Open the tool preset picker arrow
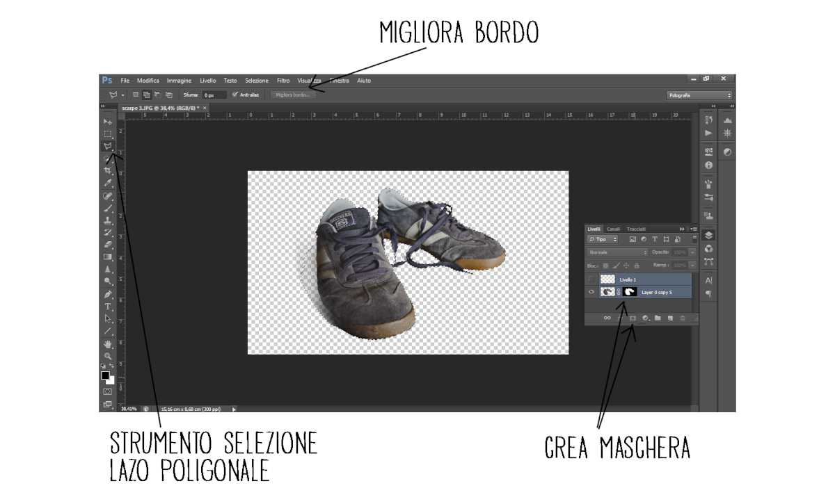The image size is (835, 504). 122,95
